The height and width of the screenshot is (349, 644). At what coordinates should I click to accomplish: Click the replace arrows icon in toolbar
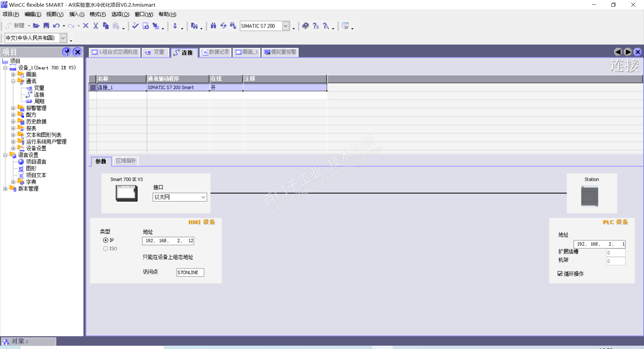pos(223,26)
